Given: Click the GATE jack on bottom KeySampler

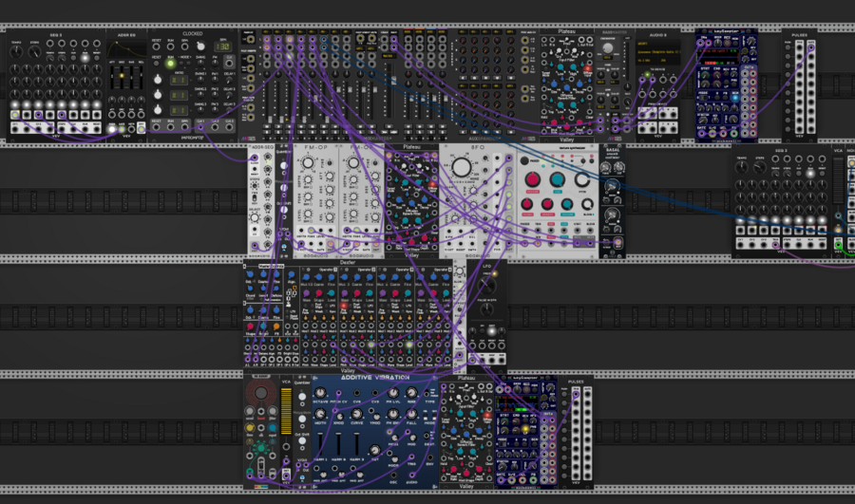Looking at the screenshot, I should (x=502, y=480).
